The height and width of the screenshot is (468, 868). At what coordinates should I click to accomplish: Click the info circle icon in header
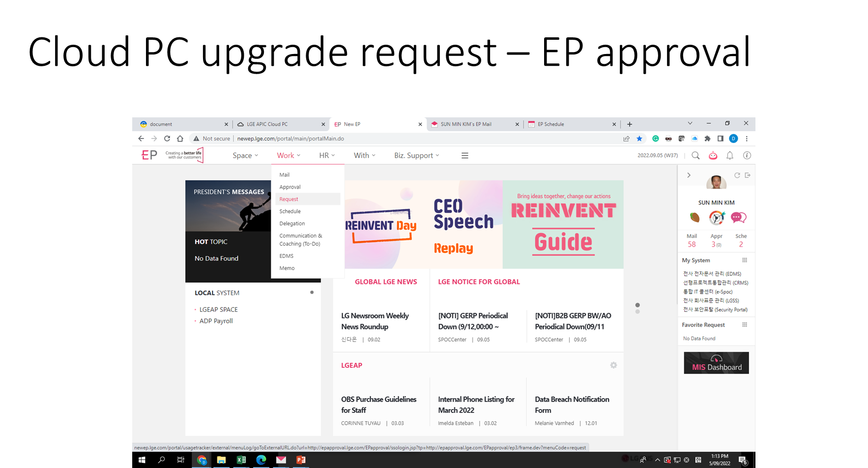747,156
